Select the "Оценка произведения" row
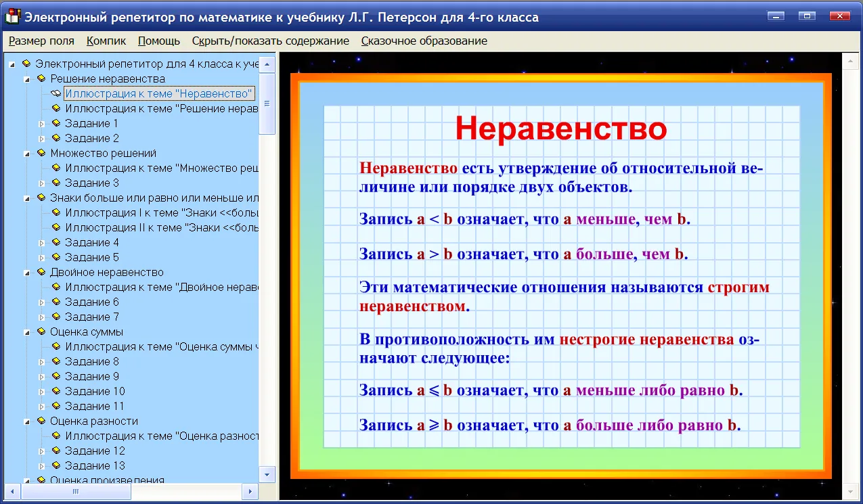 pyautogui.click(x=107, y=480)
